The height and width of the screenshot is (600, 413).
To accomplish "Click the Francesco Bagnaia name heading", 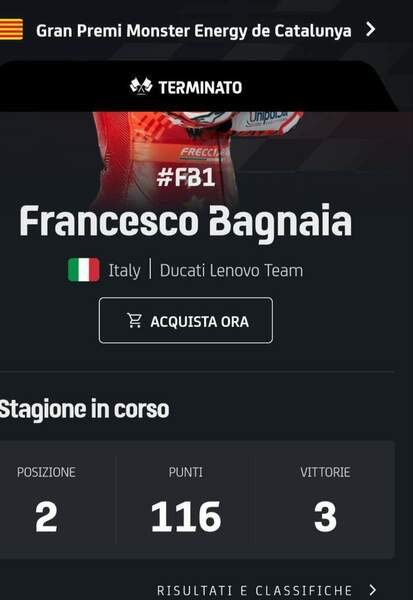I will tap(186, 223).
